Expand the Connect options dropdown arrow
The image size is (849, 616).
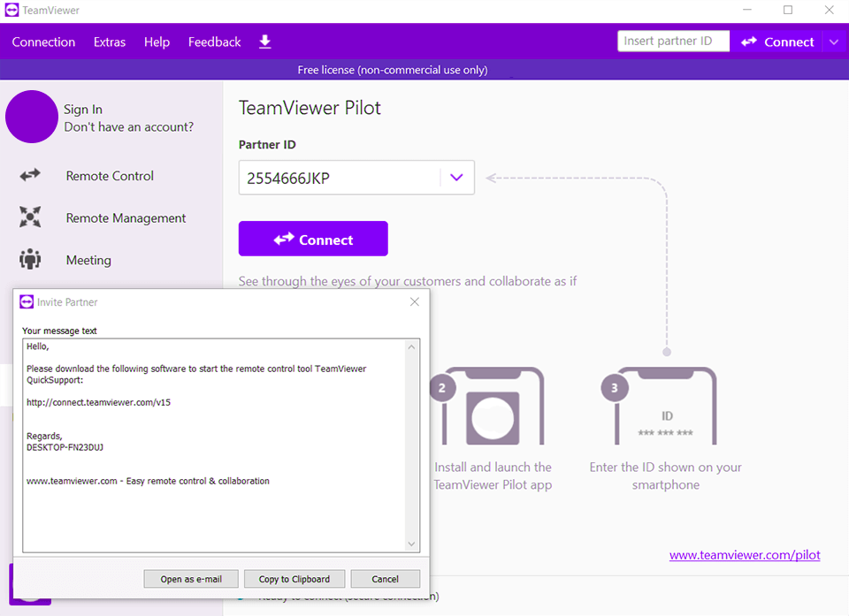[x=834, y=42]
